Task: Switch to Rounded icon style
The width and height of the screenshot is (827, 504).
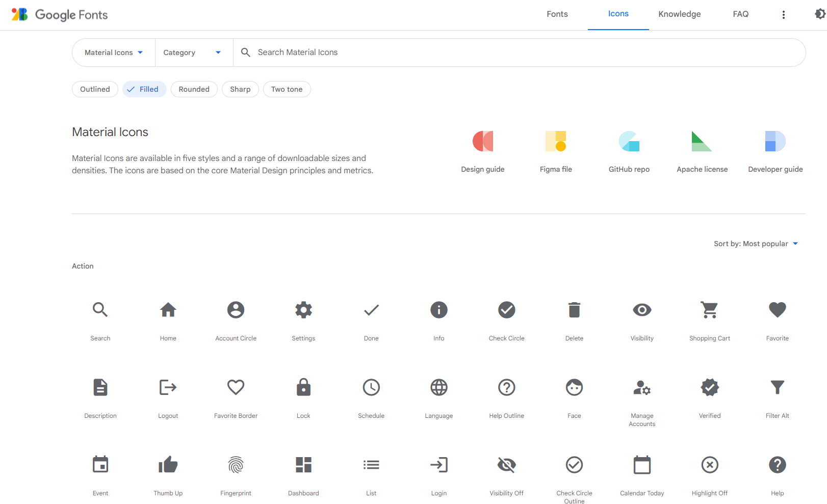Action: [194, 89]
